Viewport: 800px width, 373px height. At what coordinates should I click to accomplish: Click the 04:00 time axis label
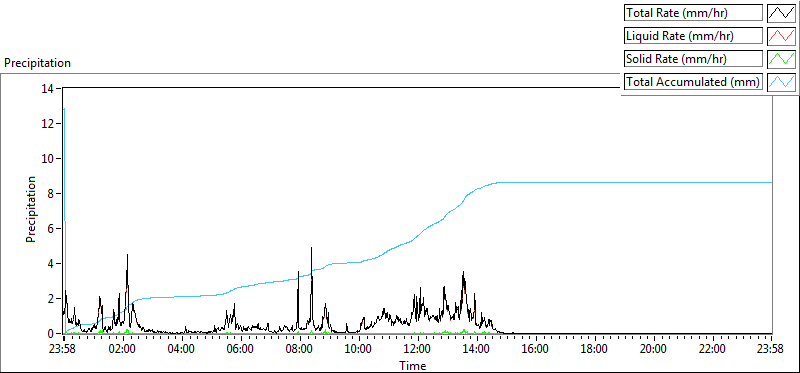click(x=182, y=350)
